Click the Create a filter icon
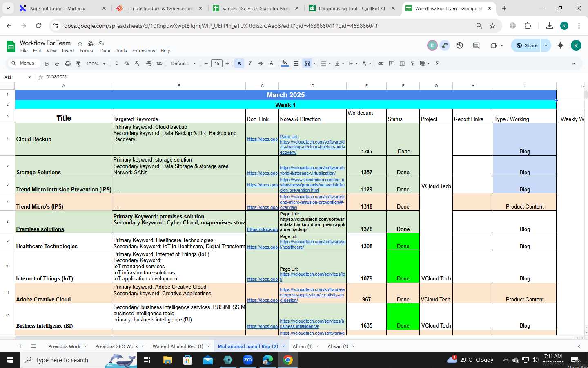The image size is (588, 368). click(x=412, y=63)
